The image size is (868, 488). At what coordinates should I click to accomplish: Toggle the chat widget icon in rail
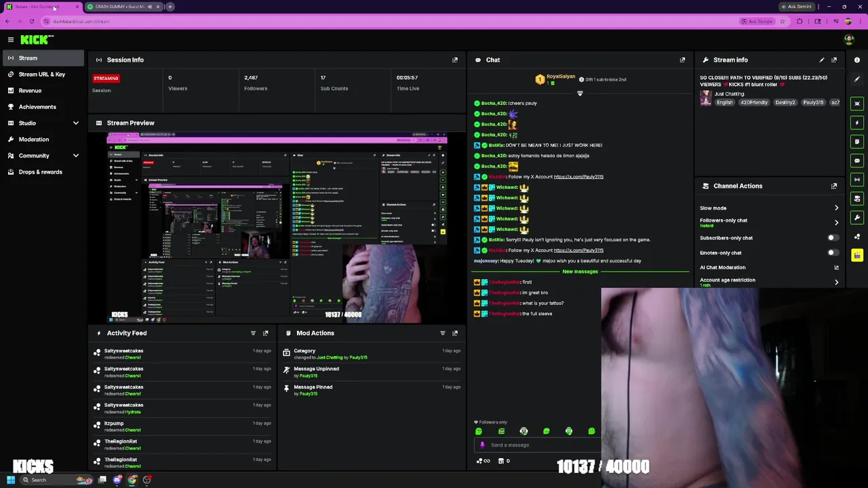click(x=857, y=161)
